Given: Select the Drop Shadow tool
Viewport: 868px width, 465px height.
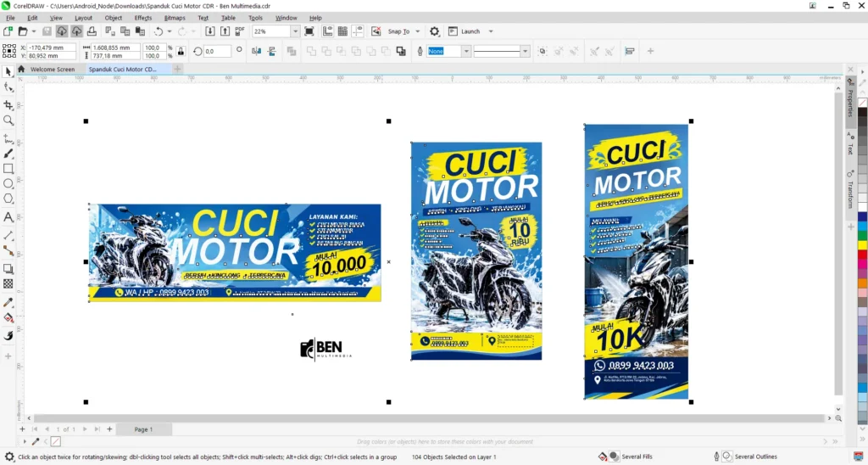Looking at the screenshot, I should point(8,269).
